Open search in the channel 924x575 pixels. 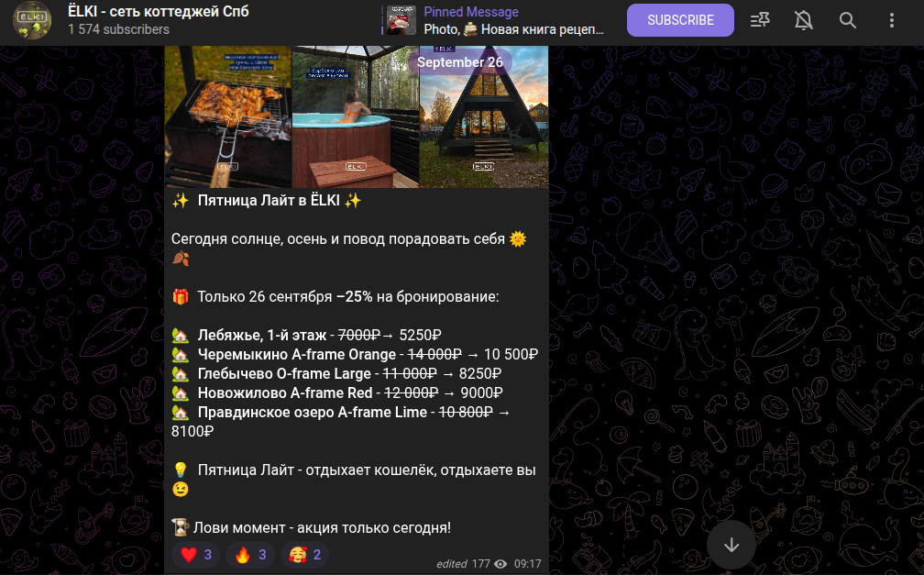click(847, 20)
